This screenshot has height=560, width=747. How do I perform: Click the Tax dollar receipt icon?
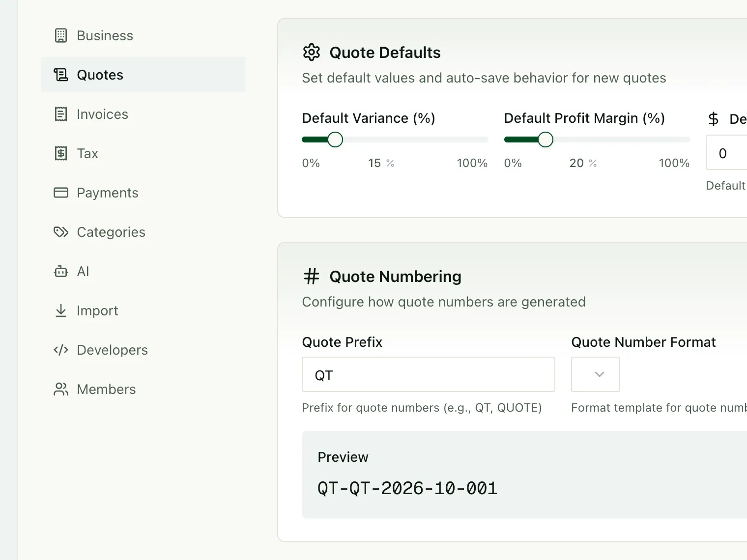(61, 153)
